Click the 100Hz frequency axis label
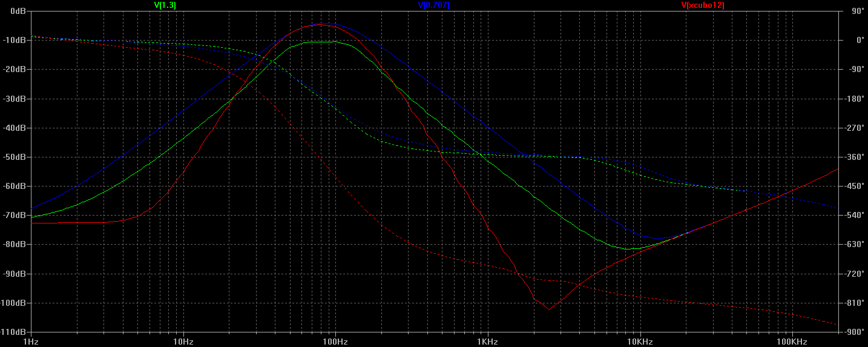868x347 pixels. click(335, 342)
